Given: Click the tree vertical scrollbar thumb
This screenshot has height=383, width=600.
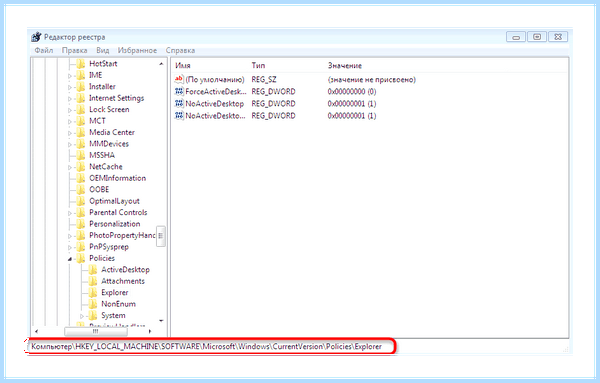Looking at the screenshot, I should (161, 236).
